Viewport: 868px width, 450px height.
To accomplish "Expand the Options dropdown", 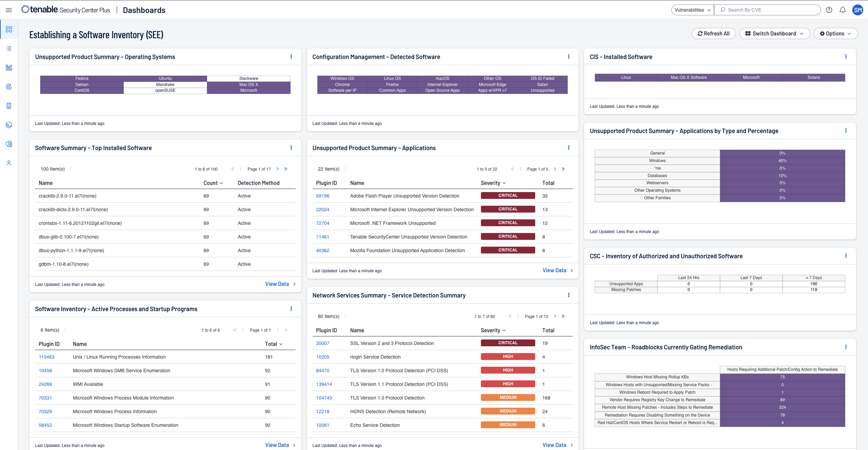I will tap(835, 33).
